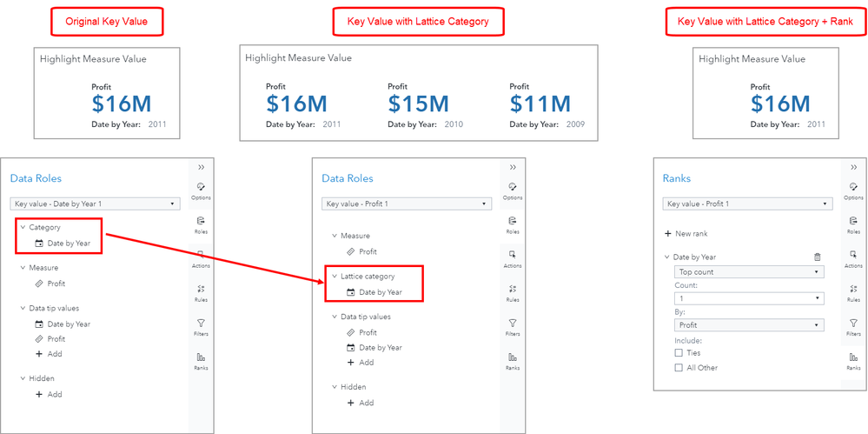Select Profit under middle Data tip values
The width and height of the screenshot is (868, 434).
(x=361, y=332)
